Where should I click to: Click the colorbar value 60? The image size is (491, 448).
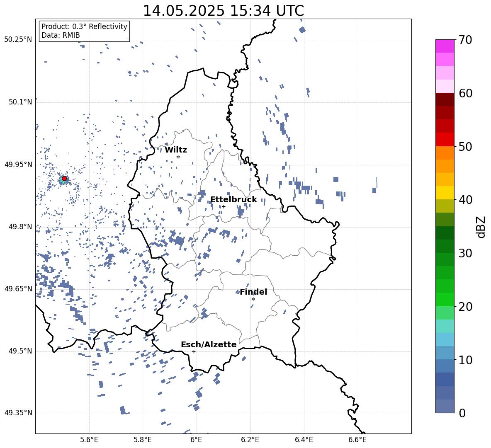pyautogui.click(x=465, y=93)
